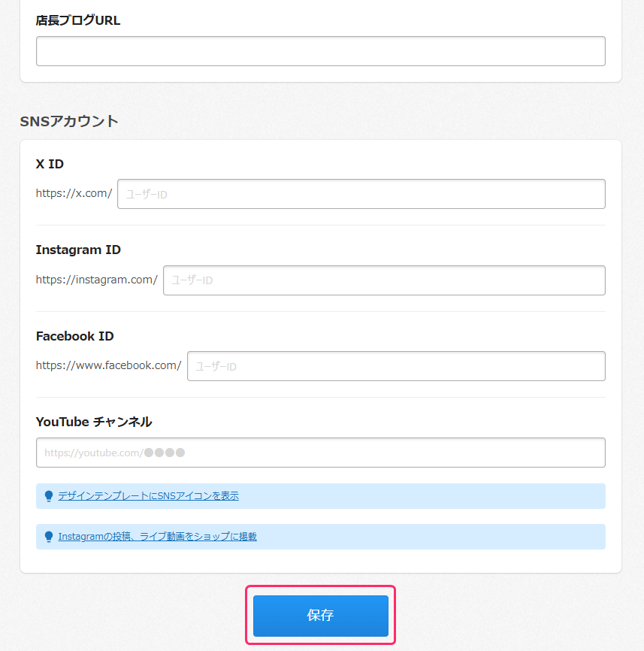The width and height of the screenshot is (644, 651).
Task: Click lightbulb icon beside SNSアイコン tip
Action: [x=49, y=496]
